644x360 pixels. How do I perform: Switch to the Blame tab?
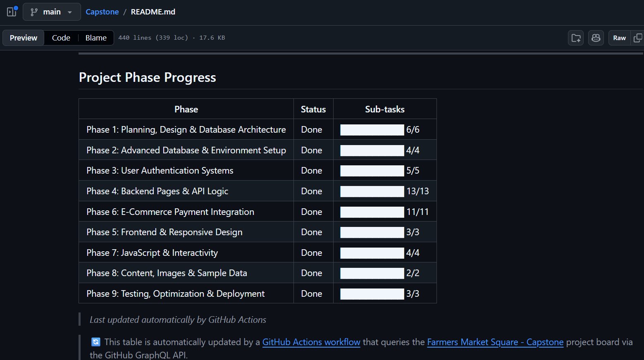96,38
